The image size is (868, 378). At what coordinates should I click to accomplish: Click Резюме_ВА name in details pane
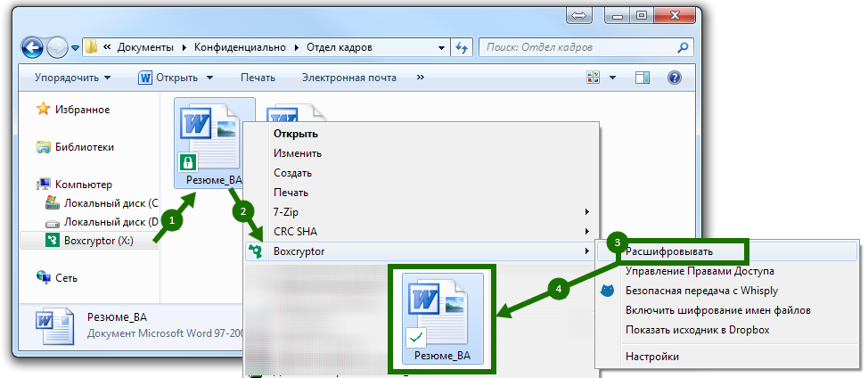pyautogui.click(x=117, y=317)
